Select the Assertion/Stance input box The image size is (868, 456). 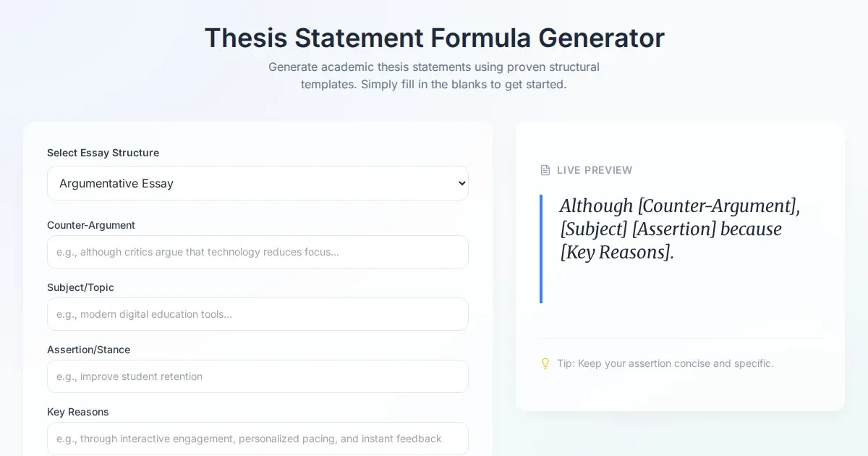(258, 376)
